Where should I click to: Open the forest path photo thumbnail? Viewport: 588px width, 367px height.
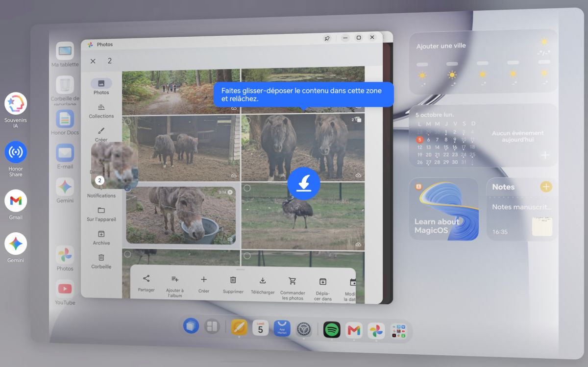click(x=181, y=92)
